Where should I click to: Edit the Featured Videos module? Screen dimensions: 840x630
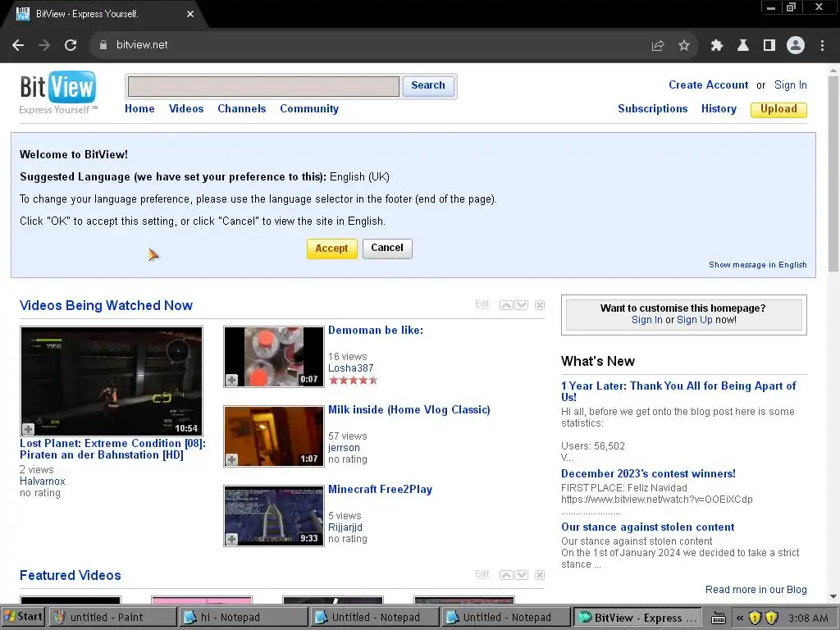[x=482, y=574]
